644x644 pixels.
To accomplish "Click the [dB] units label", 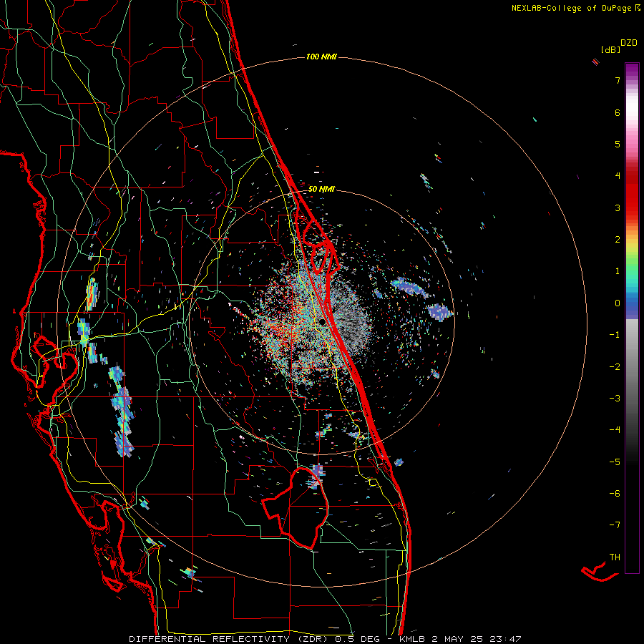I will [x=611, y=49].
